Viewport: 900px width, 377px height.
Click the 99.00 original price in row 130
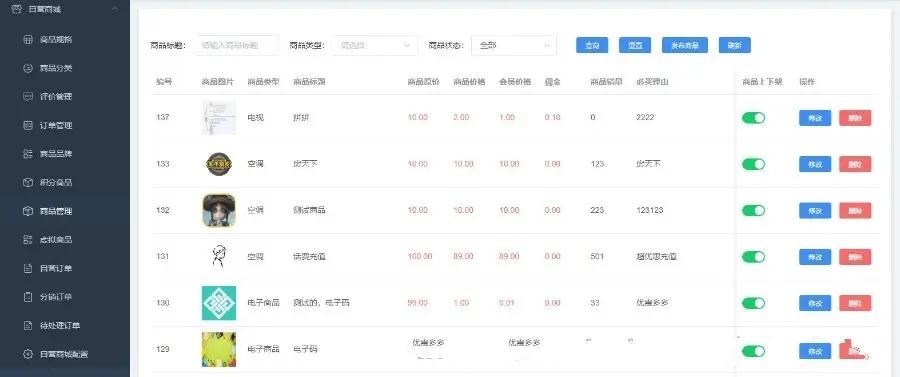tap(418, 303)
